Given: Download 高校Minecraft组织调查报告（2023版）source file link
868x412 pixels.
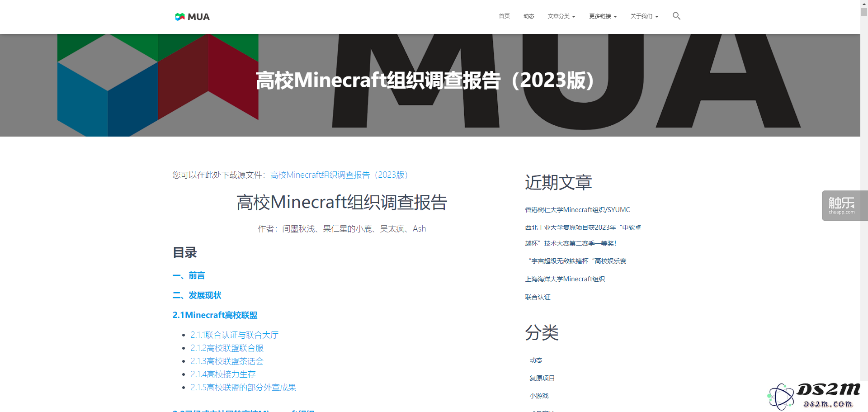Looking at the screenshot, I should [x=339, y=175].
